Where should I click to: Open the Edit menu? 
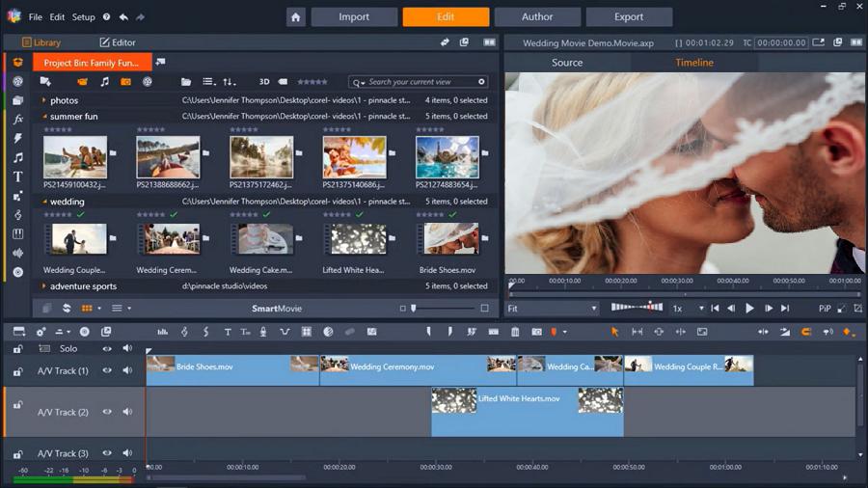point(57,17)
